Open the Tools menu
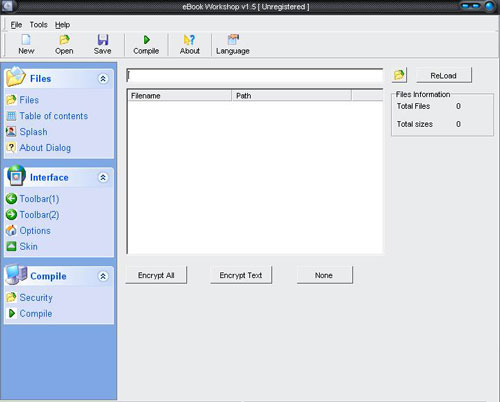The width and height of the screenshot is (500, 402). tap(38, 25)
